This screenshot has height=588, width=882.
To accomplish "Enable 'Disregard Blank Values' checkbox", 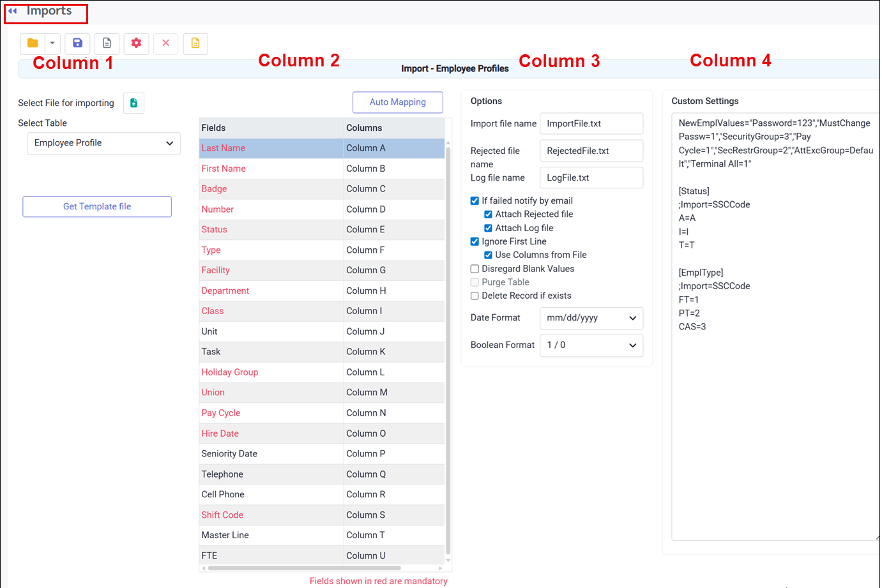I will (x=475, y=269).
